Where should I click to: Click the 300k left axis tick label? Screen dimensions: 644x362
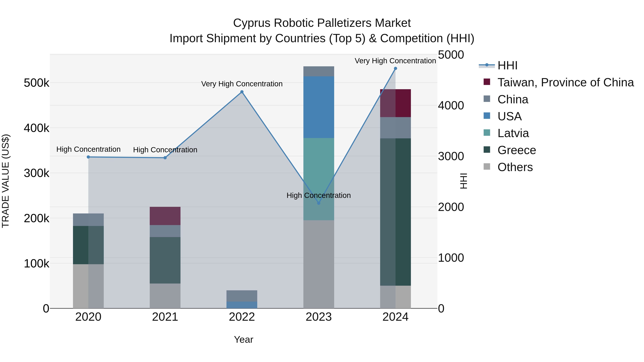click(x=36, y=173)
